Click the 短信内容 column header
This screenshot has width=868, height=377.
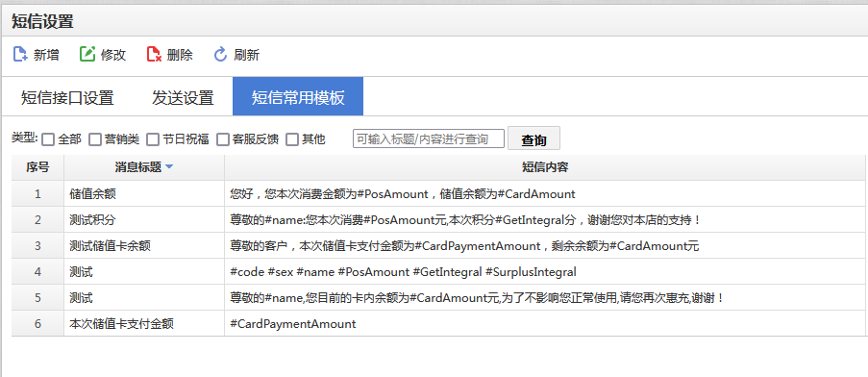[x=545, y=167]
